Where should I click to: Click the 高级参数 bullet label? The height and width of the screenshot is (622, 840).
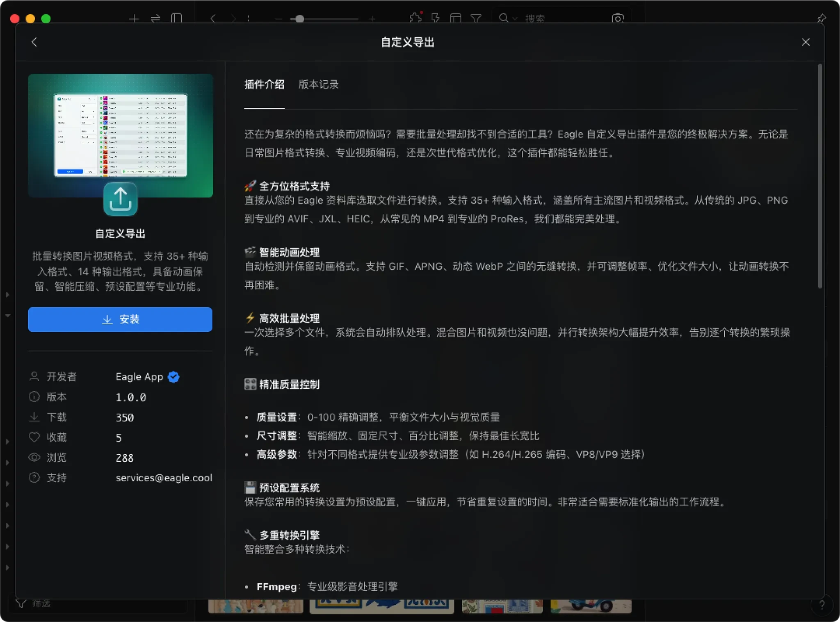[x=276, y=454]
